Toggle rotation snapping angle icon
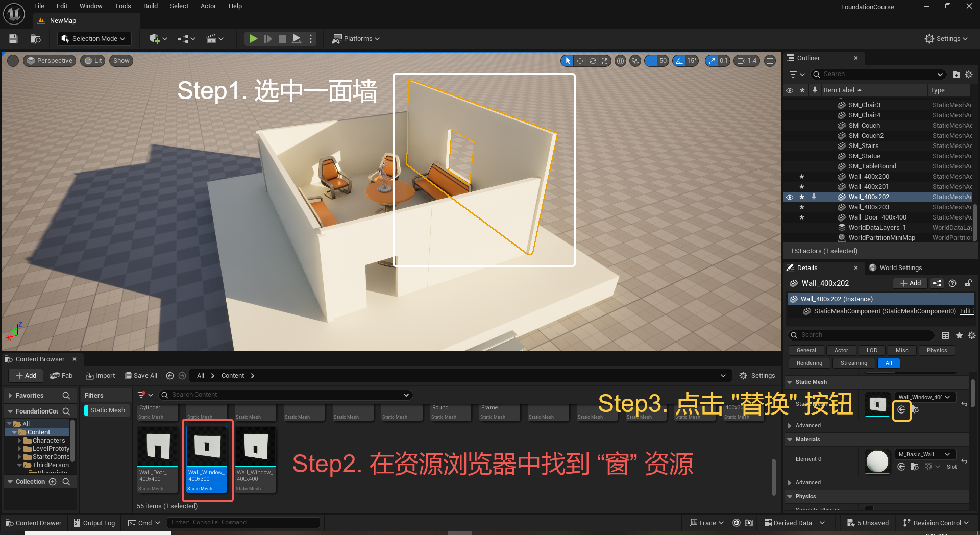The image size is (980, 535). click(x=679, y=61)
